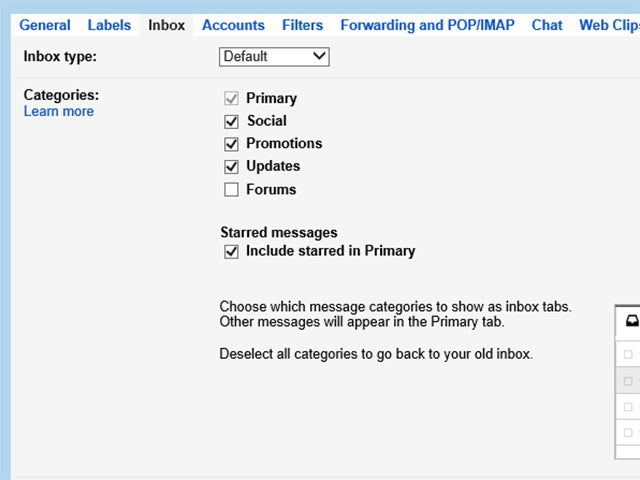This screenshot has width=640, height=480.
Task: Uncheck Include starred in Primary
Action: tap(231, 251)
